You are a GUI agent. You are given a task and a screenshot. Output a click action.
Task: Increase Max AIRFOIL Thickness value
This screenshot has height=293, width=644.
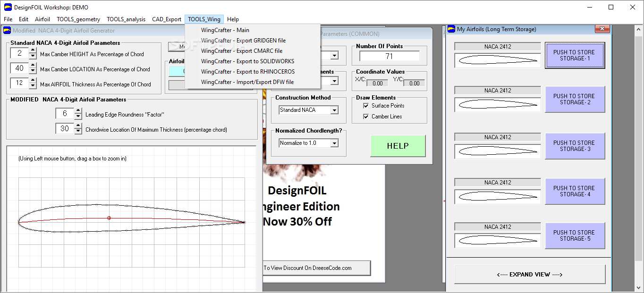33,81
